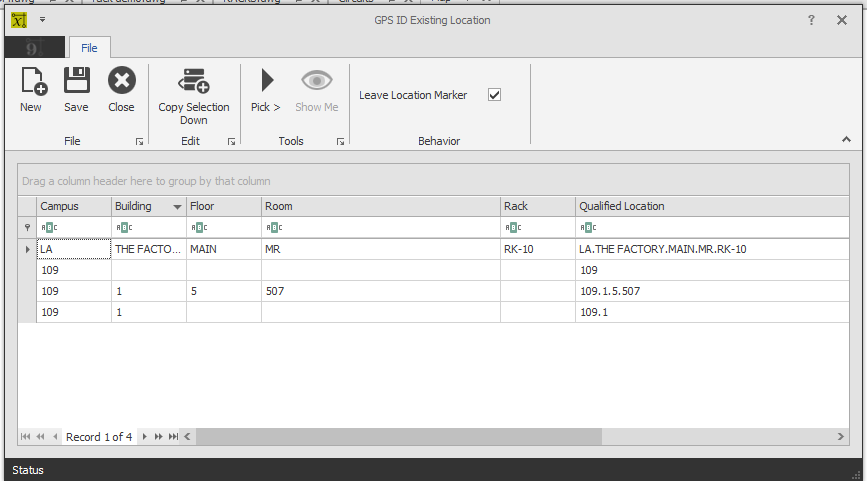Screen dimensions: 867x481
Task: Sort by Qualified Location column header
Action: [x=712, y=206]
